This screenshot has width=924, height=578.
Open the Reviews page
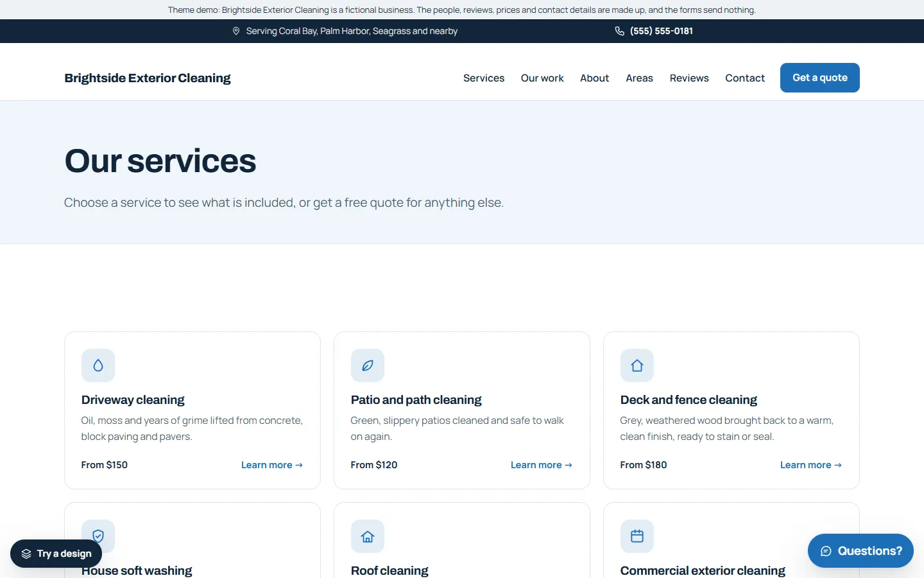point(689,78)
